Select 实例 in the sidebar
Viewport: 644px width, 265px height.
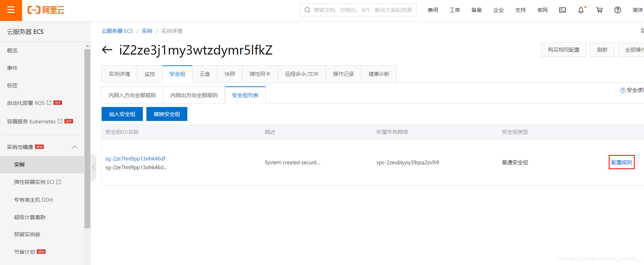42,164
